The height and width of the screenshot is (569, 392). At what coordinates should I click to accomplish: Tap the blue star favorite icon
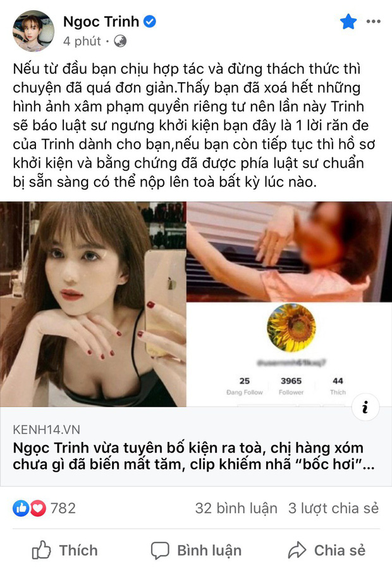[x=348, y=21]
